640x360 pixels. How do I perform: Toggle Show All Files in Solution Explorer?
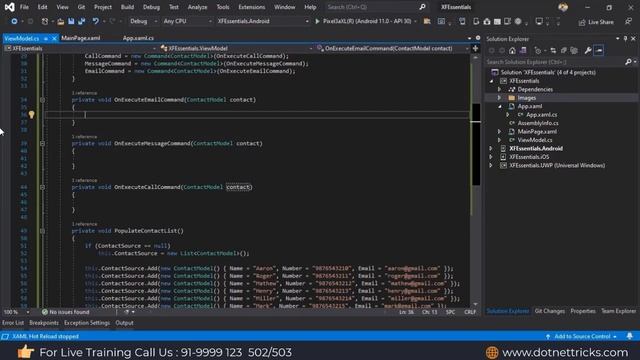click(574, 51)
